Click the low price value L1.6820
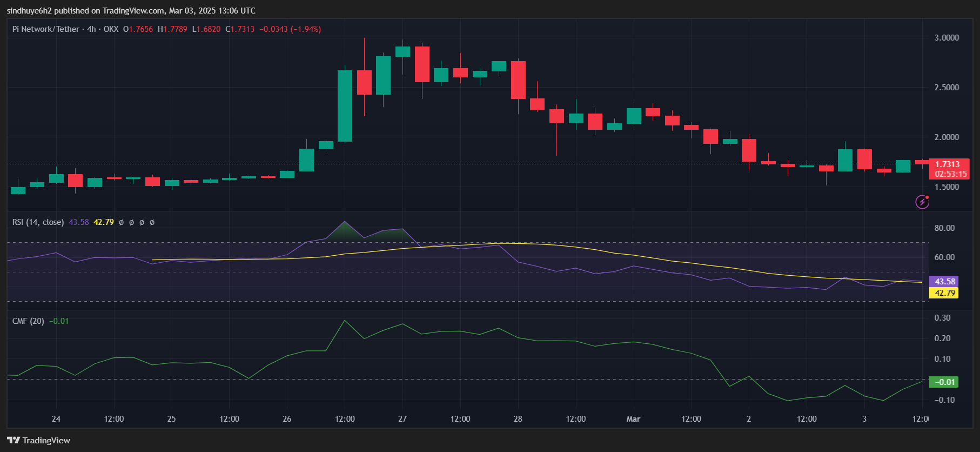Image resolution: width=980 pixels, height=452 pixels. click(x=206, y=29)
